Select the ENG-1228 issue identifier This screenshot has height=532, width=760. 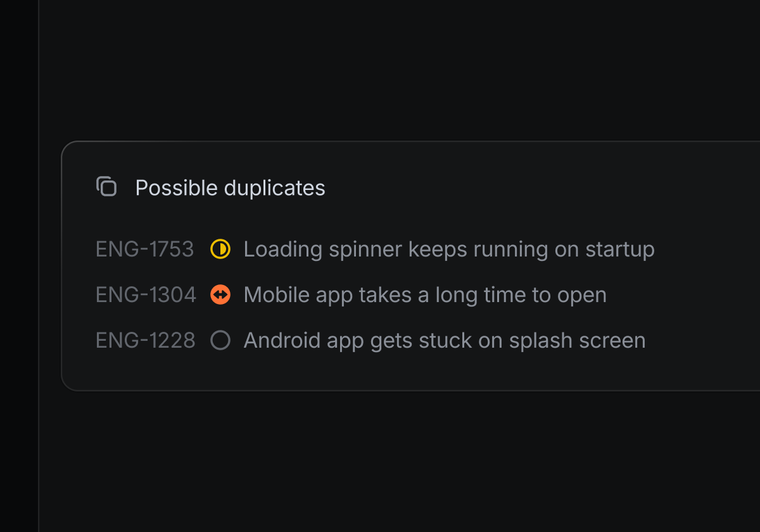146,341
